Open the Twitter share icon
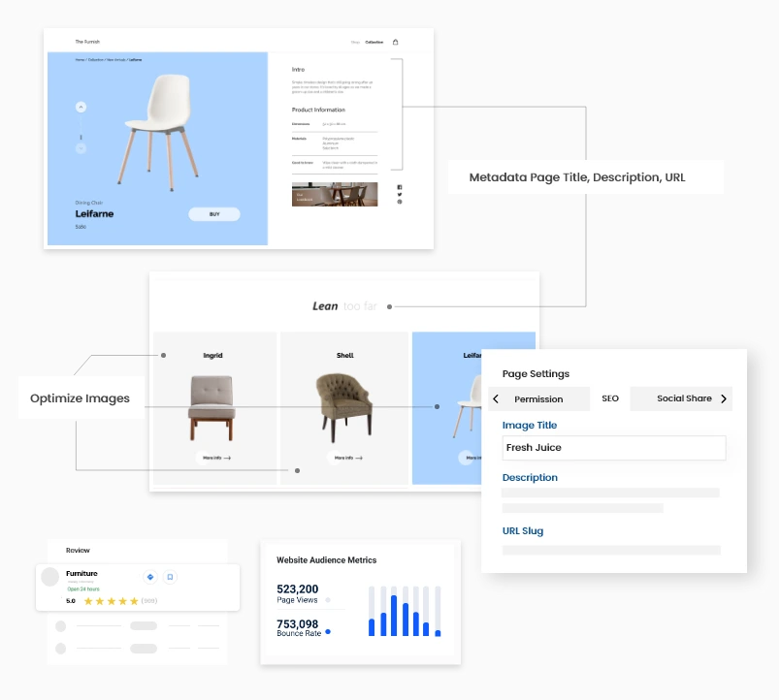This screenshot has height=700, width=781. (x=399, y=195)
